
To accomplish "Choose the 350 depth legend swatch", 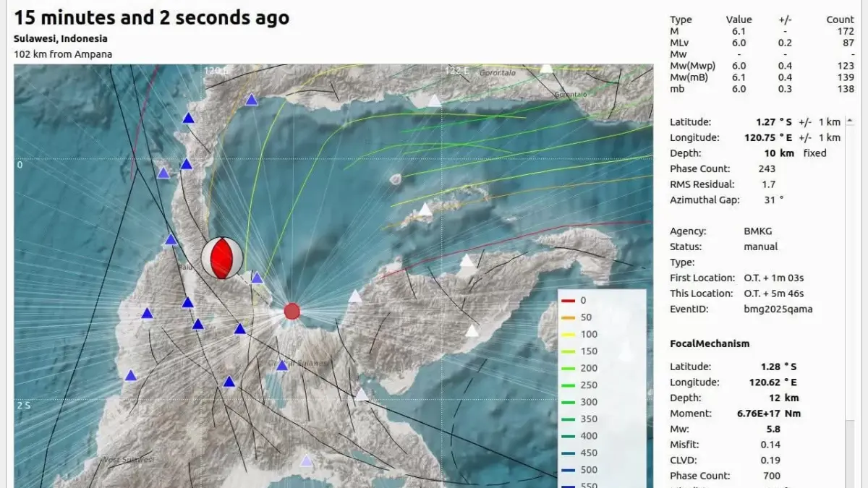I will (568, 419).
